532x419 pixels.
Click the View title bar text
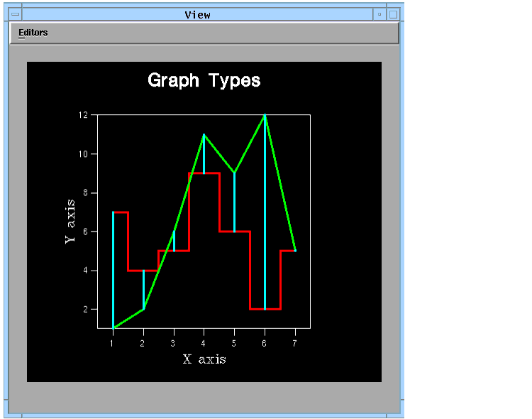click(197, 14)
